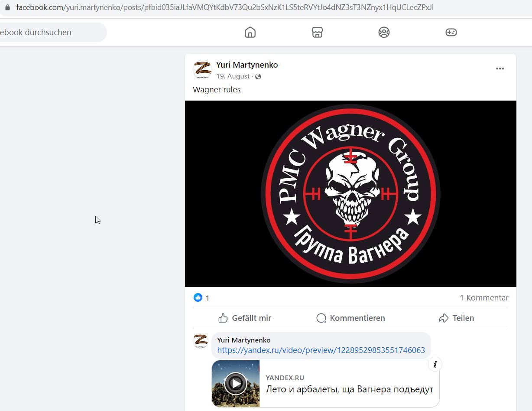Click Yuri Martynenko's post profile picture

202,69
